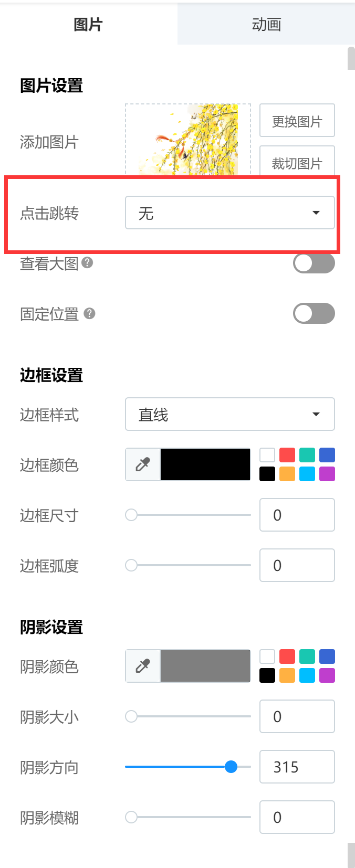Click the black border color preview box
This screenshot has width=355, height=868.
(205, 464)
